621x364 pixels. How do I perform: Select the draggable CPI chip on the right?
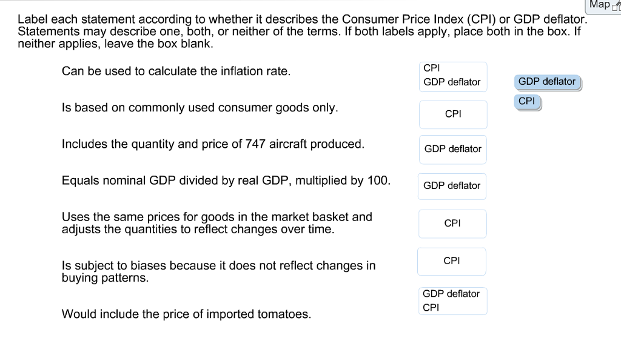coord(526,101)
